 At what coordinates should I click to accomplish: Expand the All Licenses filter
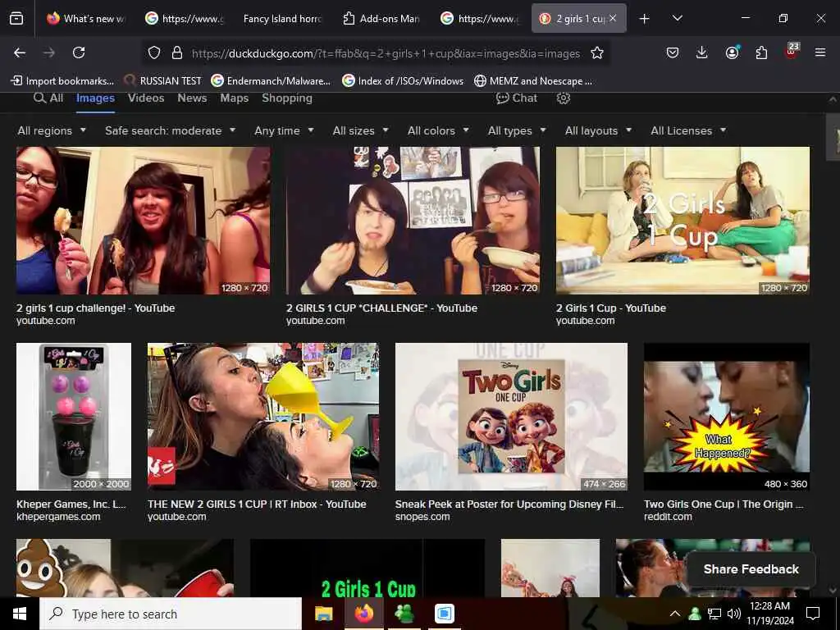point(688,130)
